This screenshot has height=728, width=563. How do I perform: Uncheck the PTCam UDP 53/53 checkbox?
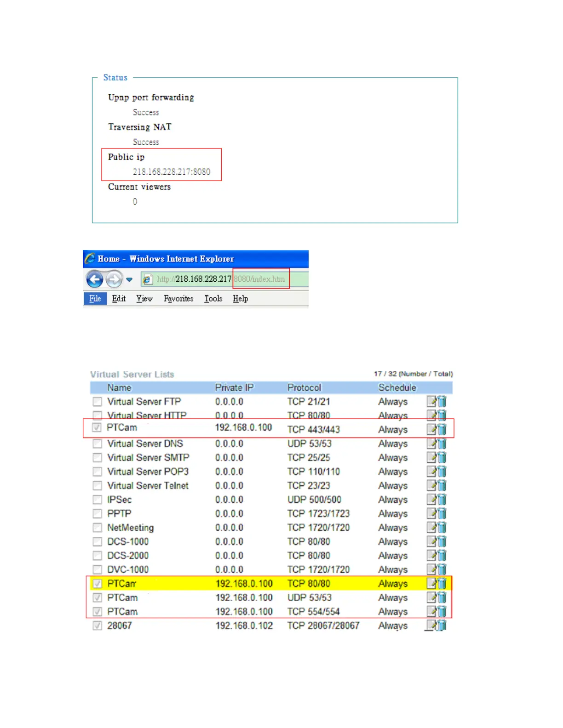coord(97,598)
